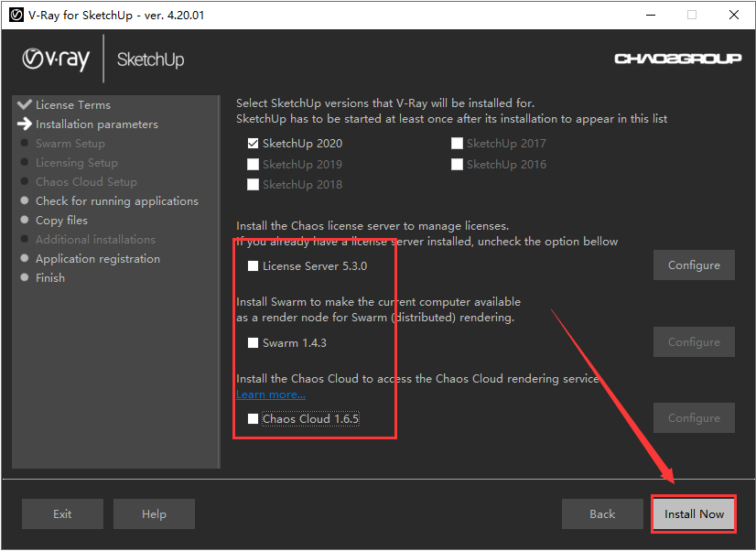Viewport: 756px width, 551px height.
Task: Click the License Terms checkmark icon
Action: tap(24, 104)
